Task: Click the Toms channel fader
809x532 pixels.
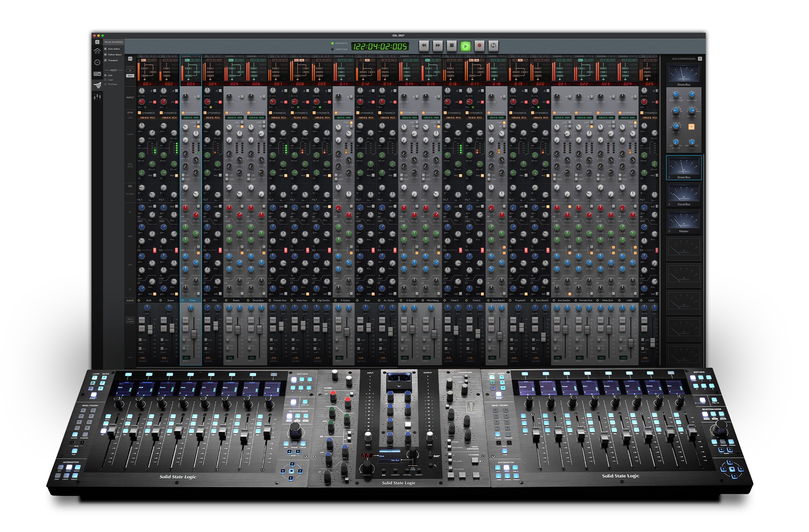Action: pyautogui.click(x=194, y=333)
